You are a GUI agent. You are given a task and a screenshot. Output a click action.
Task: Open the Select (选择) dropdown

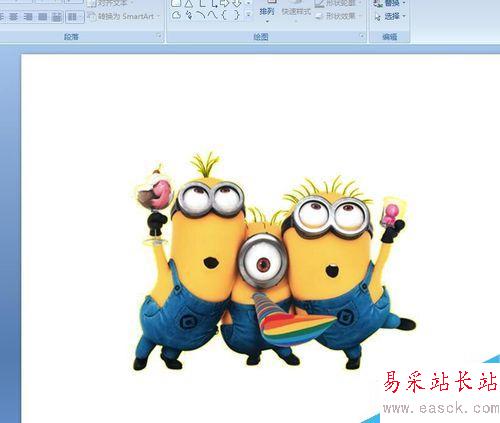click(x=389, y=16)
